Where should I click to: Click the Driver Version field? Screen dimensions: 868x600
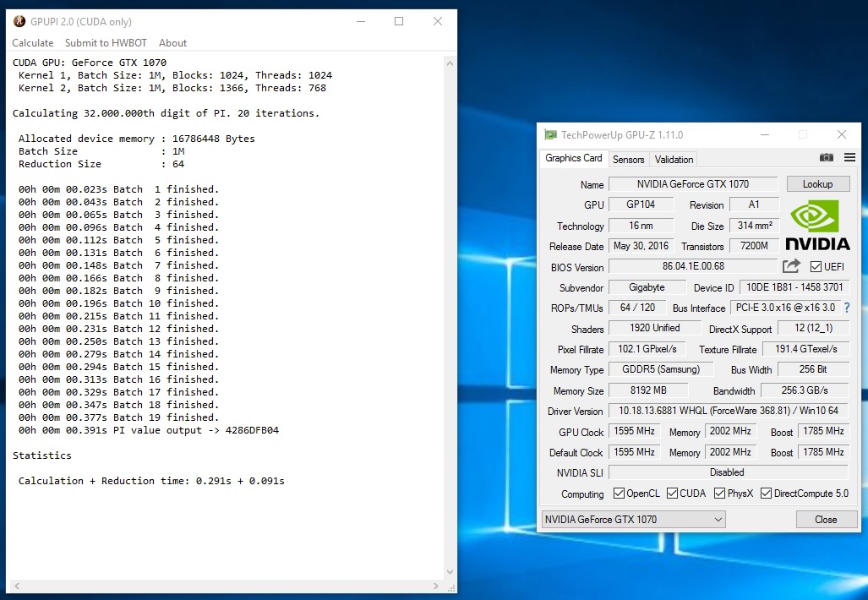(x=729, y=411)
